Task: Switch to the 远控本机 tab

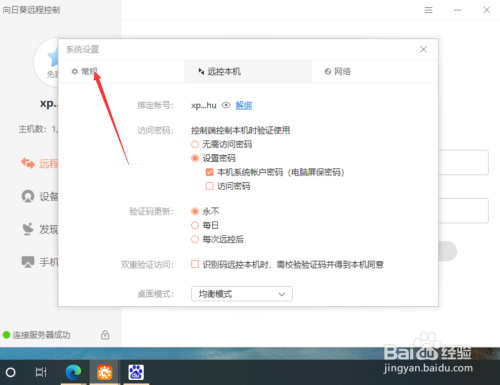Action: point(248,71)
